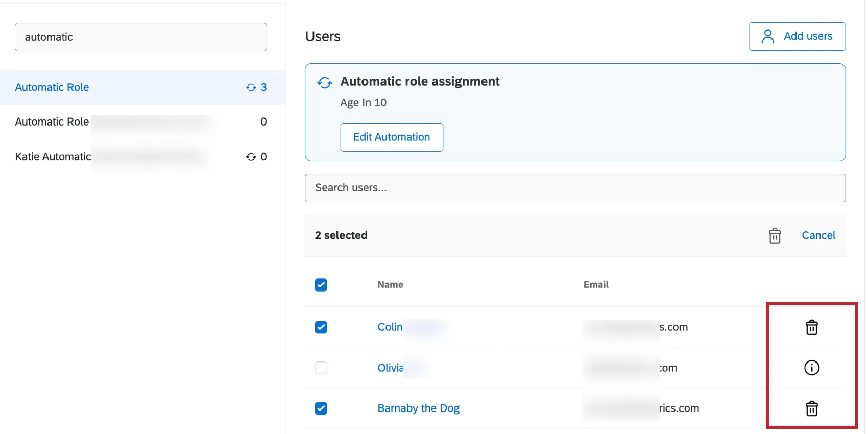Click sync icon on Automatic Role with 3
868x434 pixels.
(x=251, y=87)
